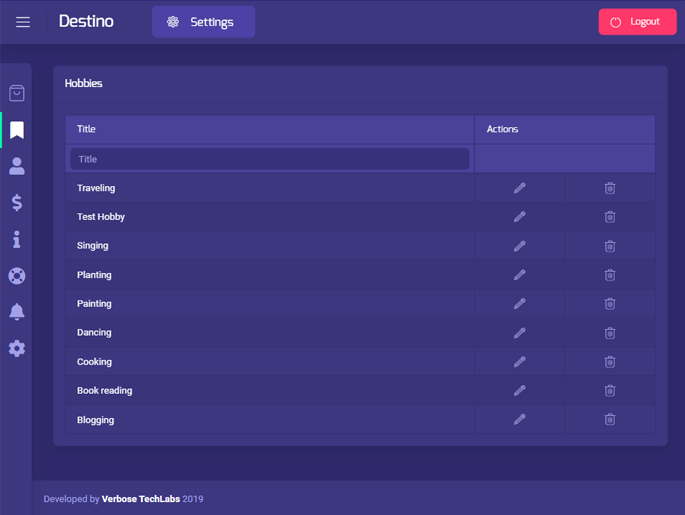Click the lifebuoy support sidebar icon
Viewport: 685px width, 515px height.
[x=17, y=276]
